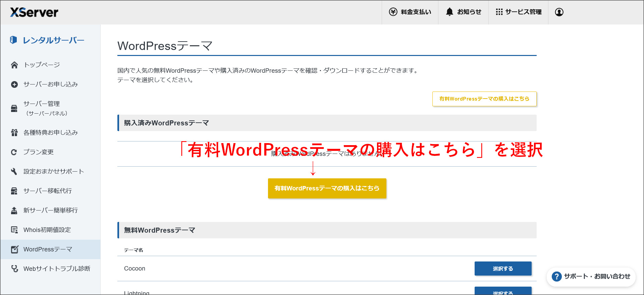Click the notification bell icon
This screenshot has width=644, height=295.
pos(449,12)
